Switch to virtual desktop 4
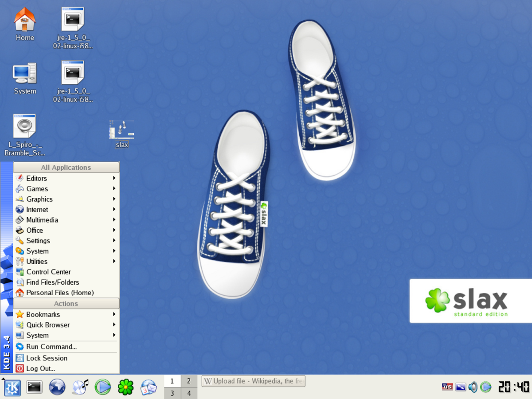 (189, 393)
